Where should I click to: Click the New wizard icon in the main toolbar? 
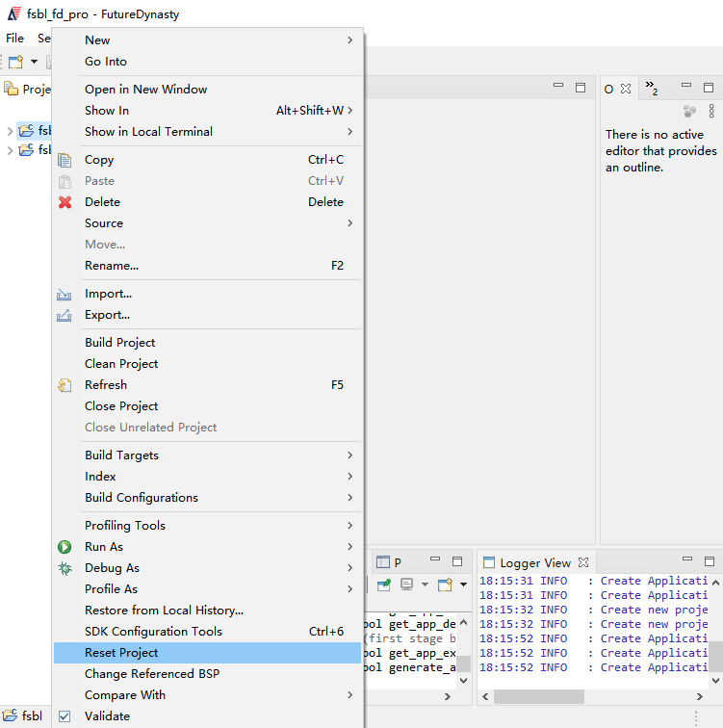tap(15, 62)
